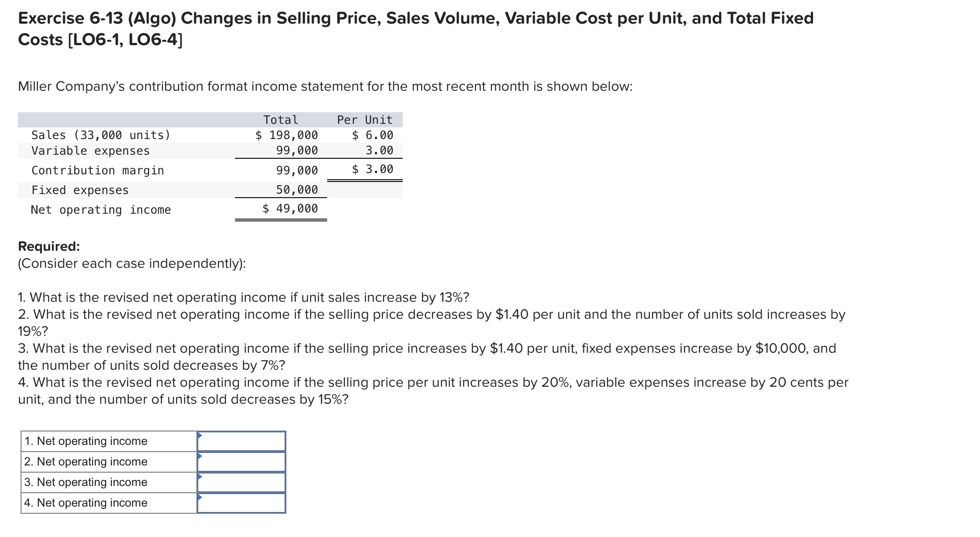Click the $ 49,000 Net operating income figure
The image size is (980, 537).
pyautogui.click(x=290, y=208)
